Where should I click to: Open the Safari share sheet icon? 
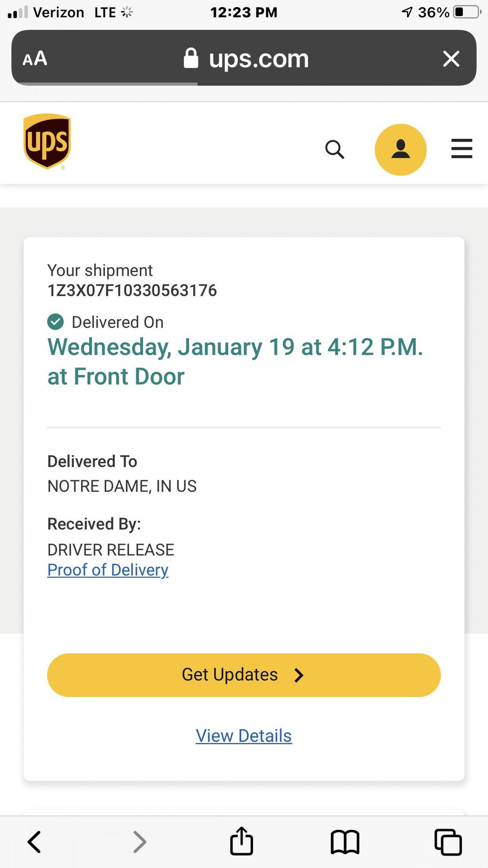242,841
